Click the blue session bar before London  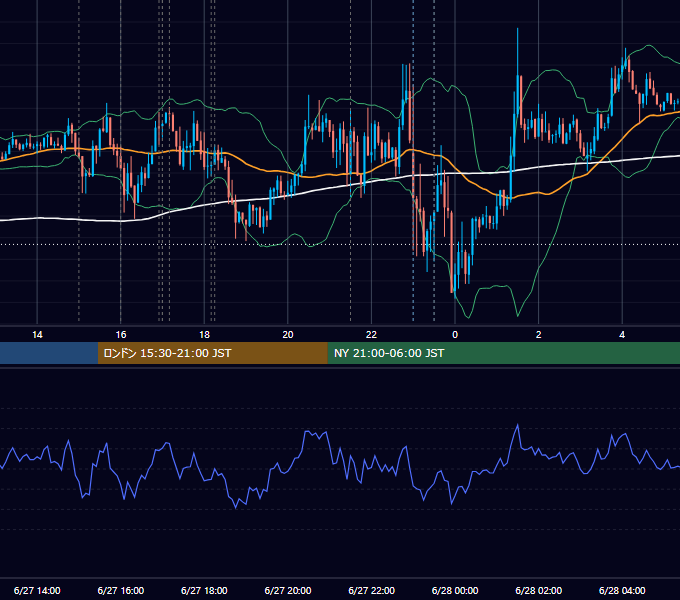pyautogui.click(x=49, y=353)
